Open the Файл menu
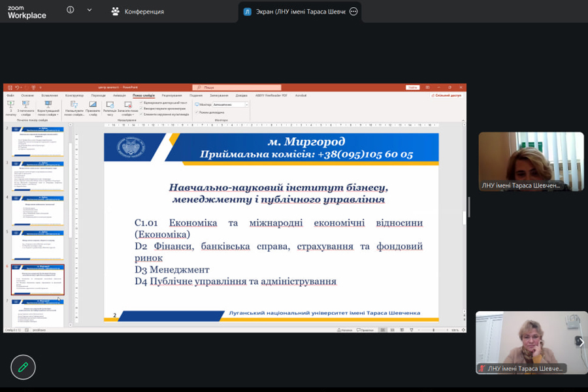Viewport: 588px width, 392px height. (x=10, y=95)
